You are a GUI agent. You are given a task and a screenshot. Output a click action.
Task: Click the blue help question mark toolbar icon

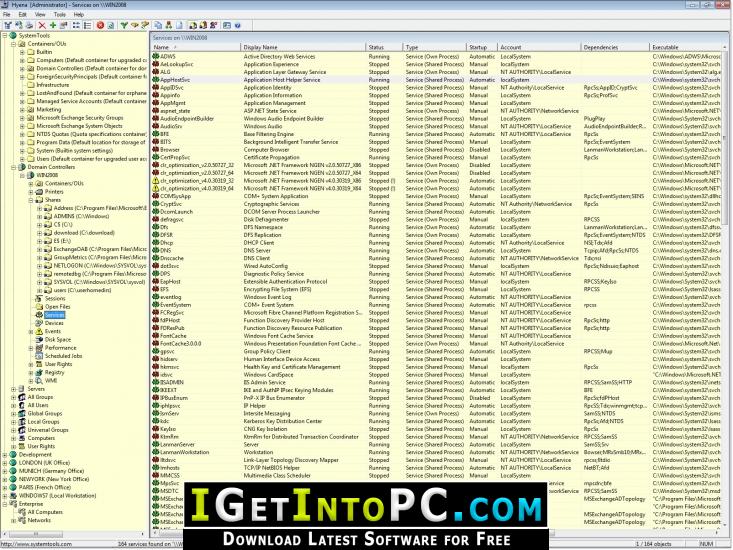pos(237,26)
